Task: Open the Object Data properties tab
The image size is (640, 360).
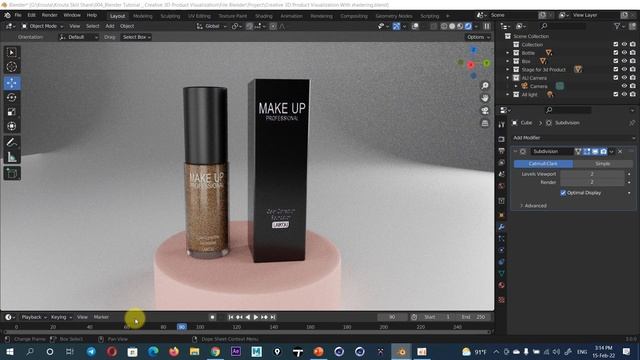Action: (502, 273)
